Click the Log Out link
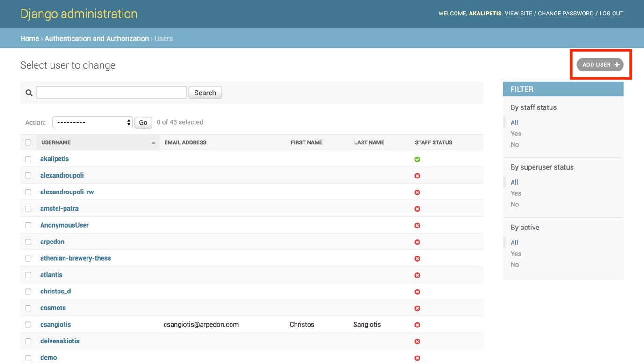This screenshot has height=363, width=644. [611, 14]
